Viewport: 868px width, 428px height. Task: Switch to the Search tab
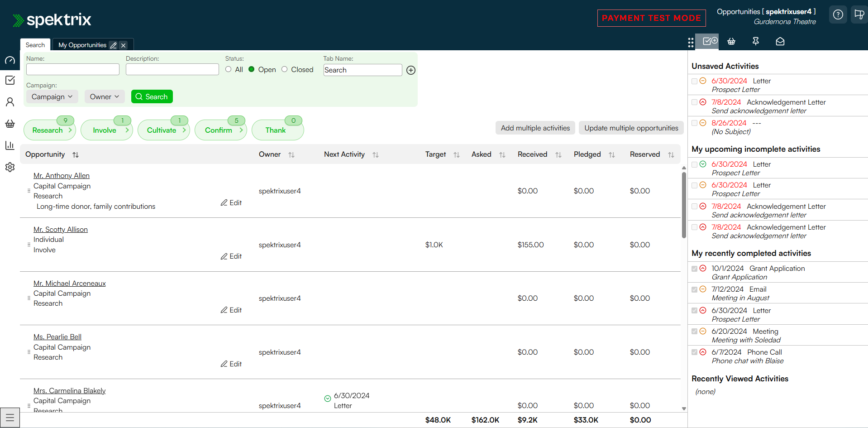35,45
